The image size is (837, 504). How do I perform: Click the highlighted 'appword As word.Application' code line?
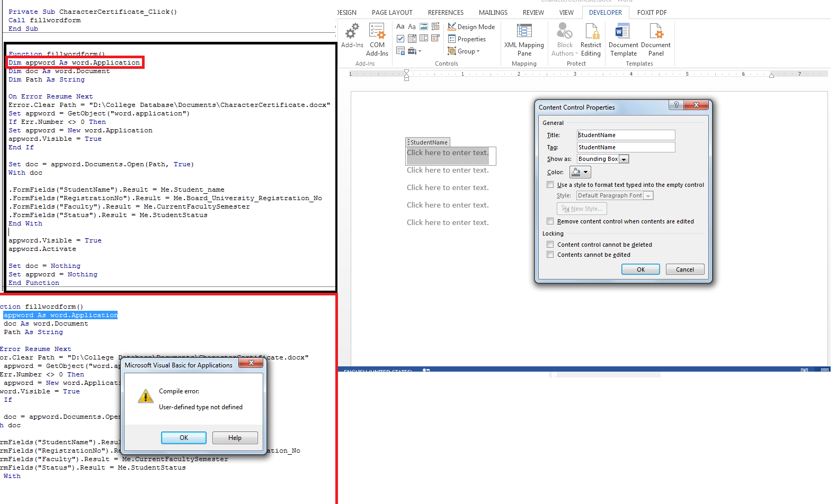[60, 315]
